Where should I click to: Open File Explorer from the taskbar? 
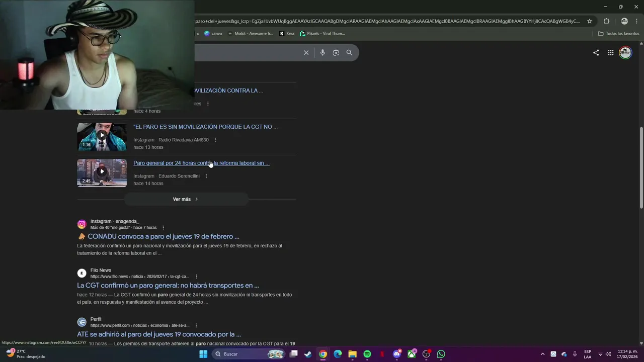(352, 354)
